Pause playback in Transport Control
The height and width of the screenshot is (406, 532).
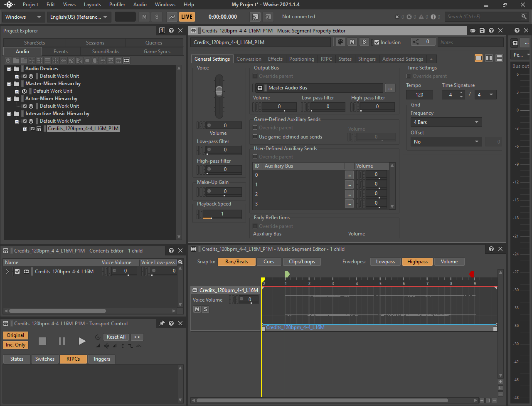62,341
